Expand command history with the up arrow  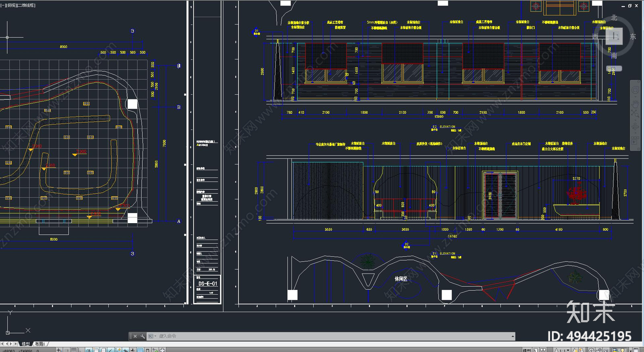point(513,336)
